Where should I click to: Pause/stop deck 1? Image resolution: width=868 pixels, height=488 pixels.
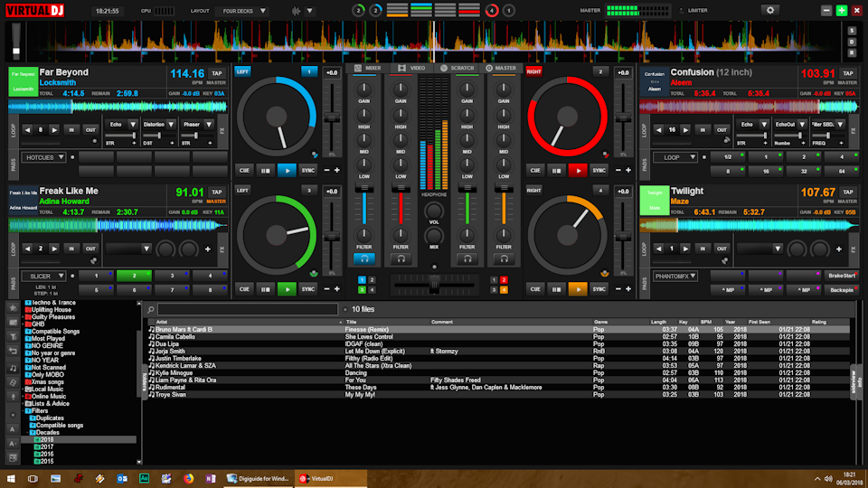(x=266, y=171)
